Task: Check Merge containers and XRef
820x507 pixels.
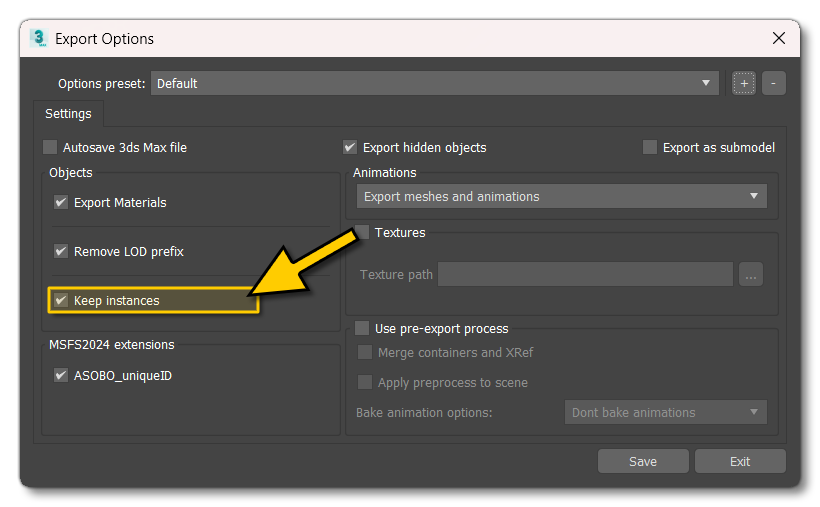Action: (x=365, y=353)
